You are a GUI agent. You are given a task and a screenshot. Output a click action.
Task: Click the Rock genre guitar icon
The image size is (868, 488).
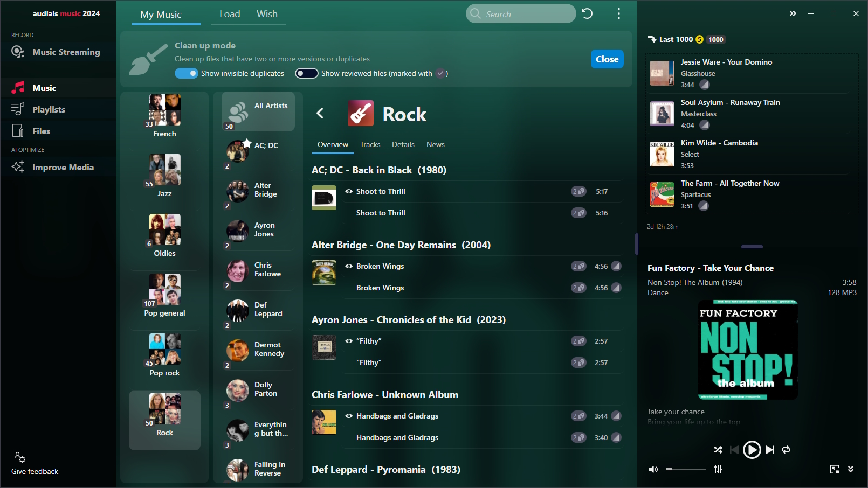point(361,113)
